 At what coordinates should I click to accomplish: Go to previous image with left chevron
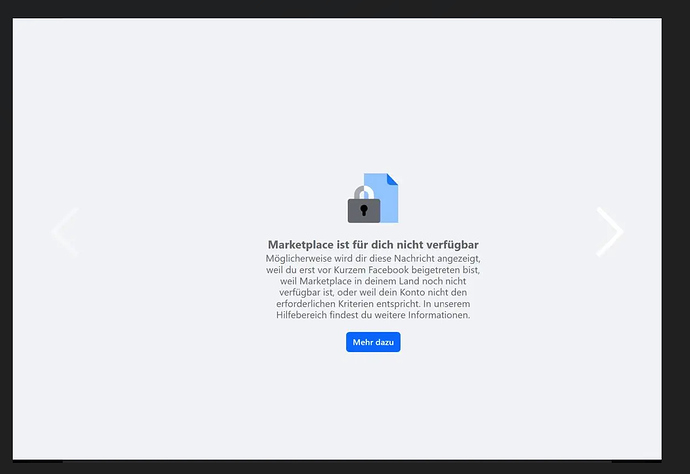[x=65, y=231]
